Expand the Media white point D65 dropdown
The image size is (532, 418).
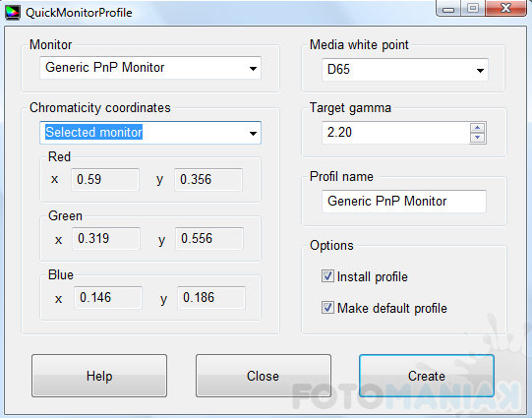tap(405, 70)
